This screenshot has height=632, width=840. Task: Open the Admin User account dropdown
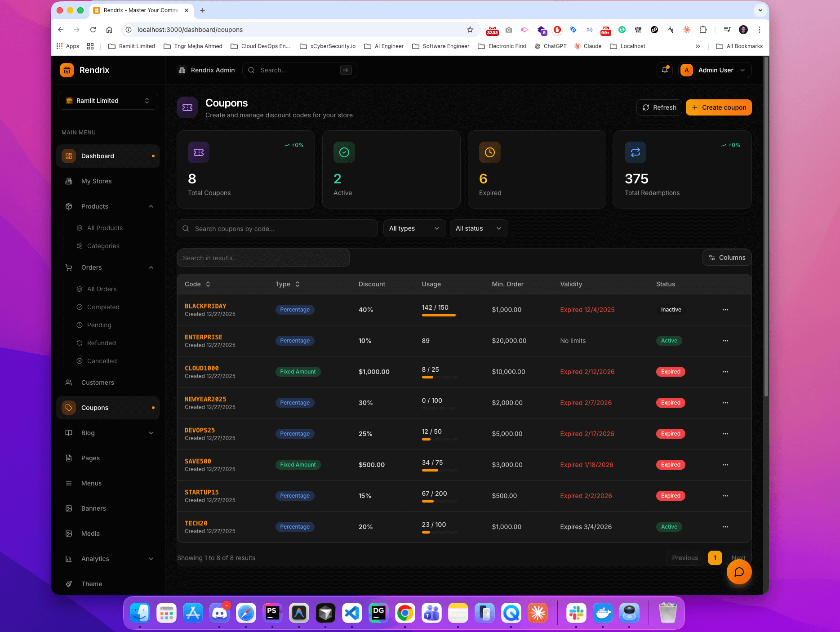[x=715, y=70]
